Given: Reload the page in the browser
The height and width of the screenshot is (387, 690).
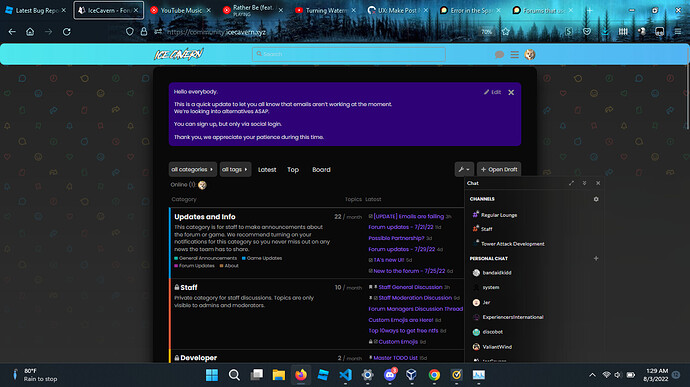Looking at the screenshot, I should tap(67, 32).
